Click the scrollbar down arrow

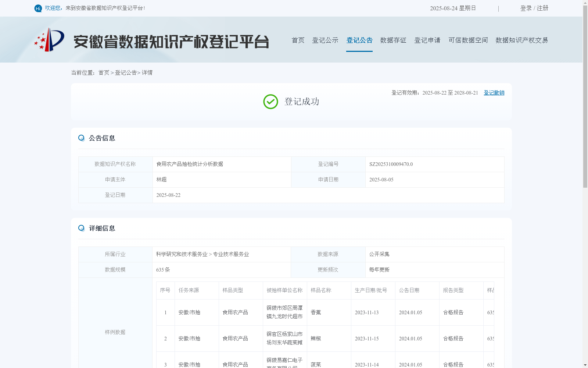point(585,365)
